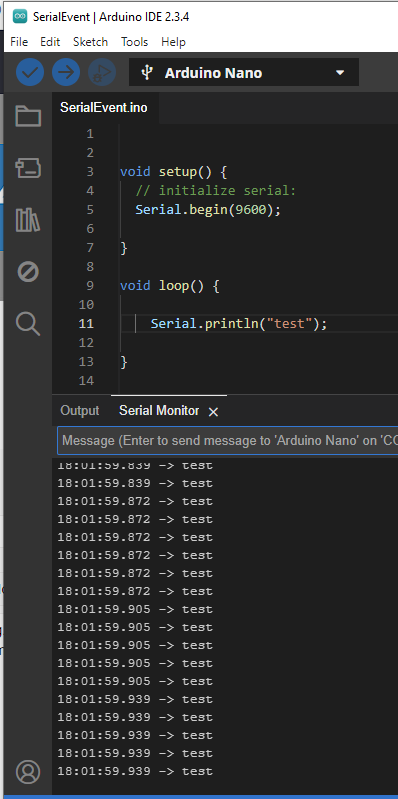Open the Boards Manager sidebar icon
The image size is (398, 799).
(x=28, y=168)
